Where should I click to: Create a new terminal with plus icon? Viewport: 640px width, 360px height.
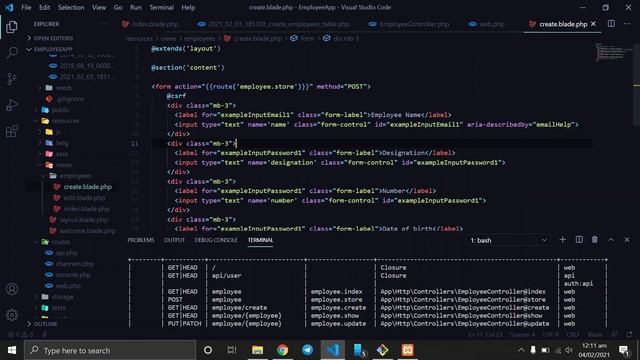click(562, 240)
